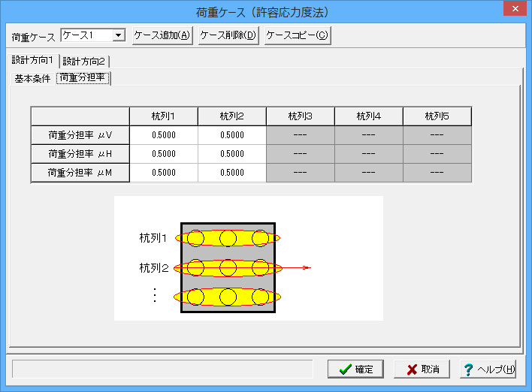Screen dimensions: 532x392
Task: Click the red X icon on 取消
Action: click(412, 369)
